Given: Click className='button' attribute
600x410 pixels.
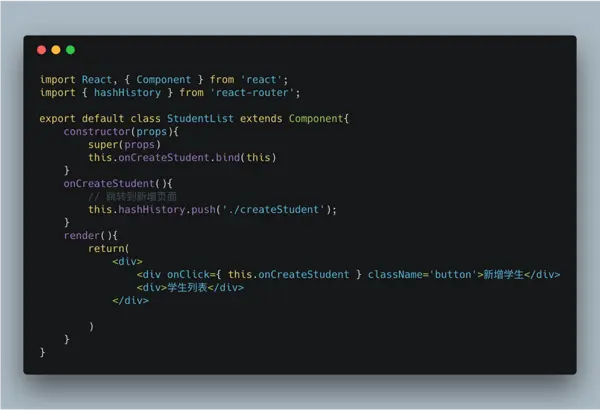Looking at the screenshot, I should tap(422, 274).
